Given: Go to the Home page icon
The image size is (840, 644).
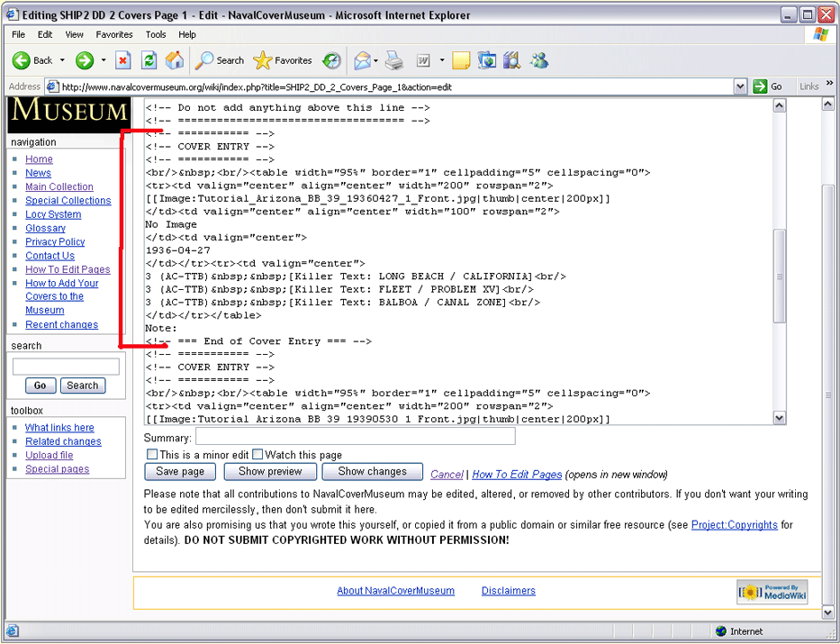Looking at the screenshot, I should [x=175, y=60].
